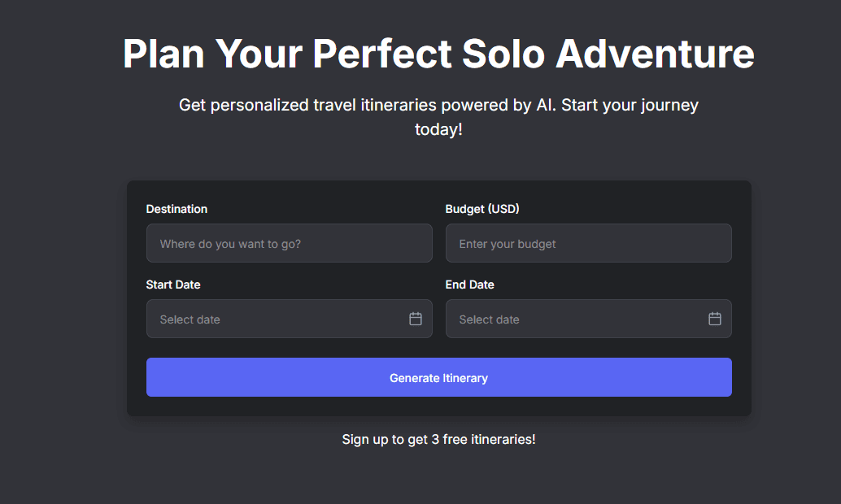Click "Get personalized travel itineraries" subtitle text
The height and width of the screenshot is (504, 841).
[309, 105]
